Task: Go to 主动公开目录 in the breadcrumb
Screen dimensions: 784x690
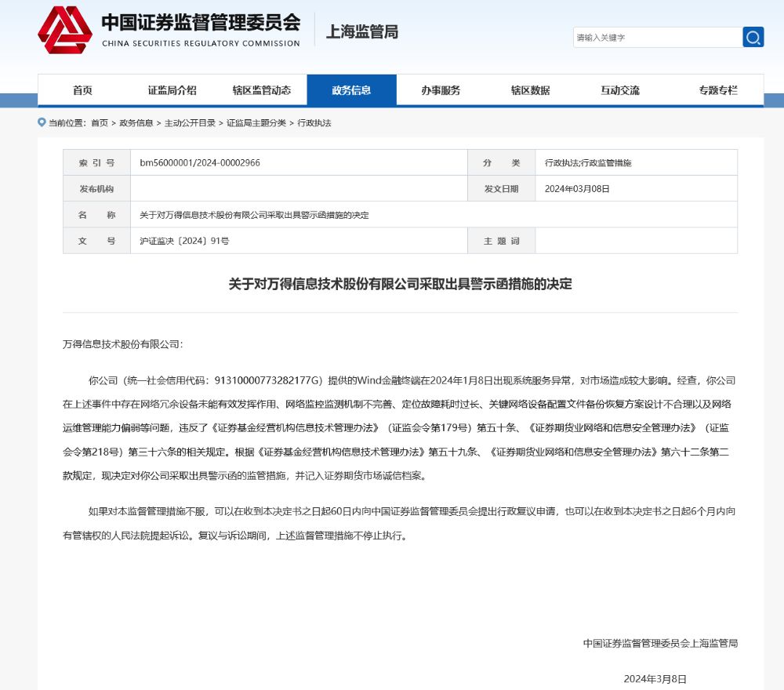Action: [x=190, y=123]
